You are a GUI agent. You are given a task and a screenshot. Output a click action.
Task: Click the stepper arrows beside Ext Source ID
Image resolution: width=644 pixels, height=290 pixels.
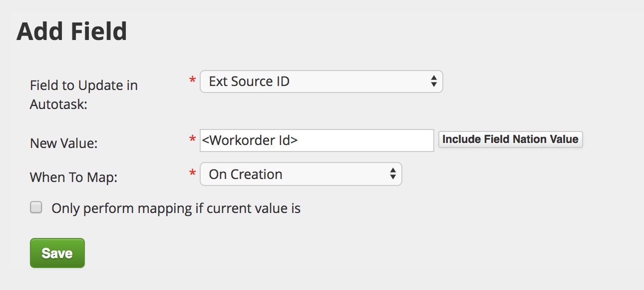(434, 81)
